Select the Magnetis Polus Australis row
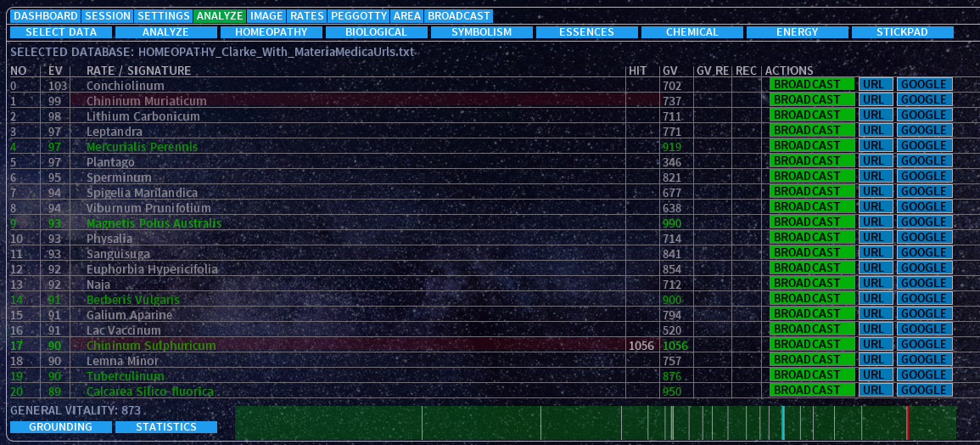 point(154,223)
